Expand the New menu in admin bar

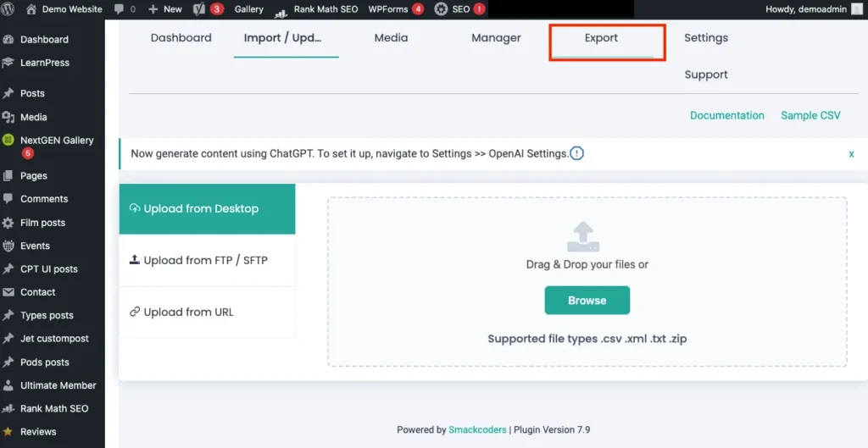pyautogui.click(x=165, y=9)
